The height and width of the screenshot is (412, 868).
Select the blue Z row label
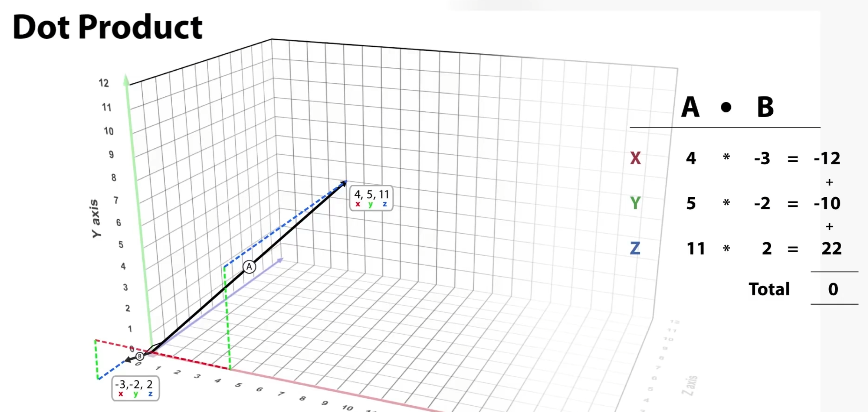[635, 248]
